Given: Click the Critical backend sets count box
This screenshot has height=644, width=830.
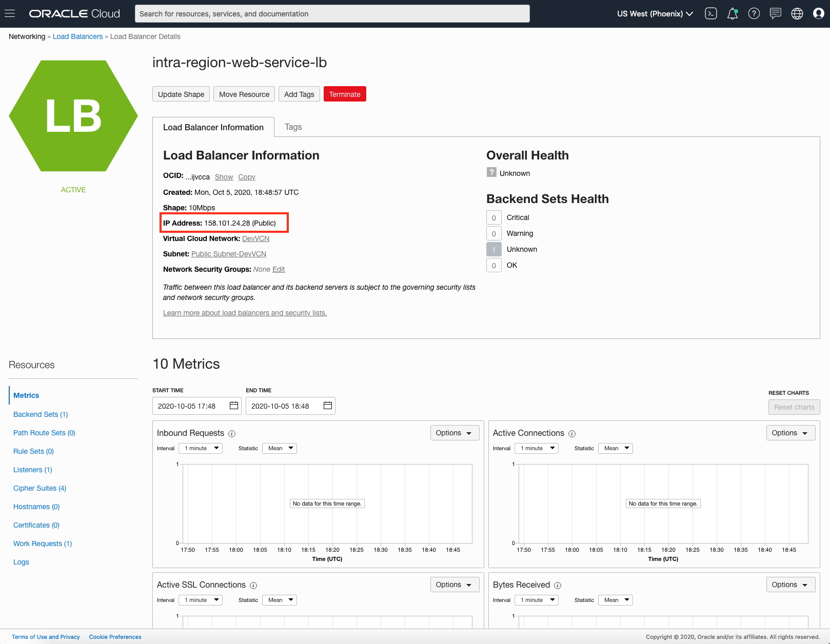Looking at the screenshot, I should click(x=494, y=217).
